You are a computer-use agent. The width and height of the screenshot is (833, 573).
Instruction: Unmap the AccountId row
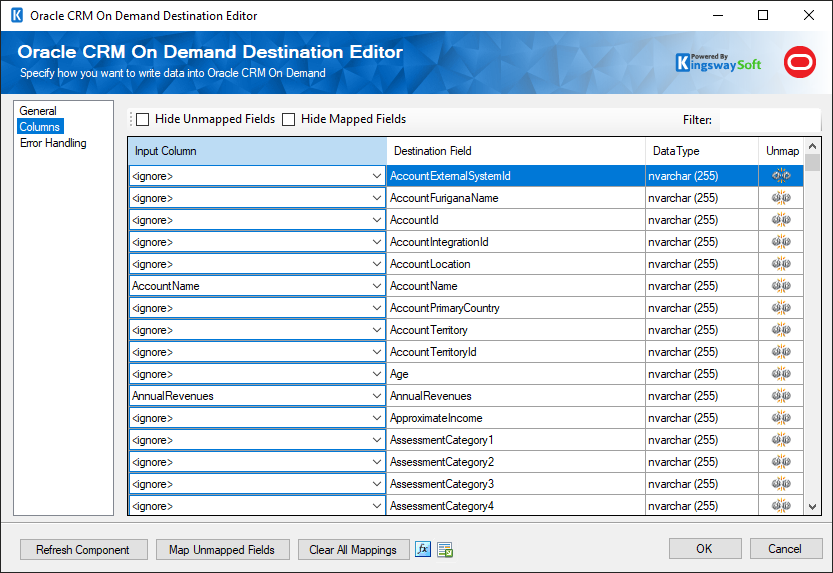click(x=781, y=220)
